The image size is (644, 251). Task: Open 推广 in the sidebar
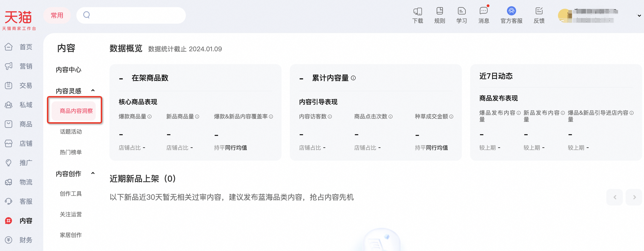click(19, 163)
